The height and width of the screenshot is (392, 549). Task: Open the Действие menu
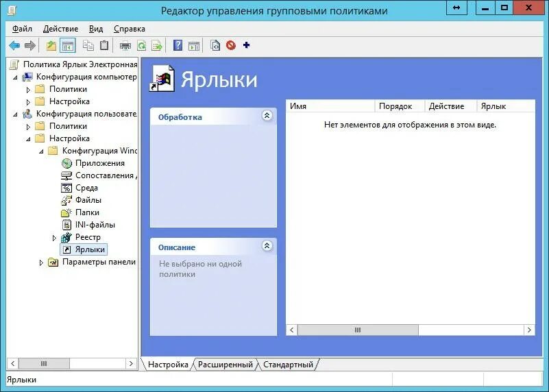[60, 29]
